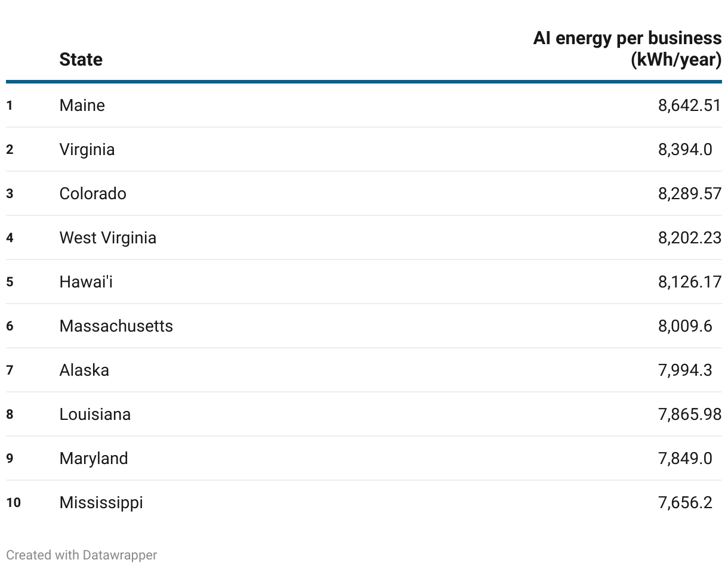
Task: Click the value 8,642.51
Action: (x=690, y=106)
